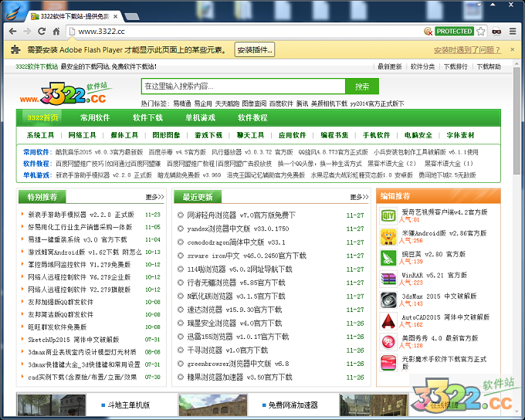Click the page vertical scrollbar thumb
The image size is (525, 420).
517,120
